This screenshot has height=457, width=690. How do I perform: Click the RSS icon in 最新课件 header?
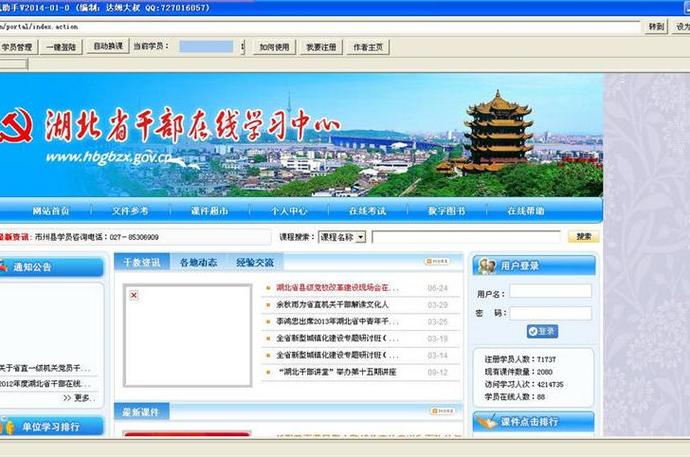[x=441, y=411]
